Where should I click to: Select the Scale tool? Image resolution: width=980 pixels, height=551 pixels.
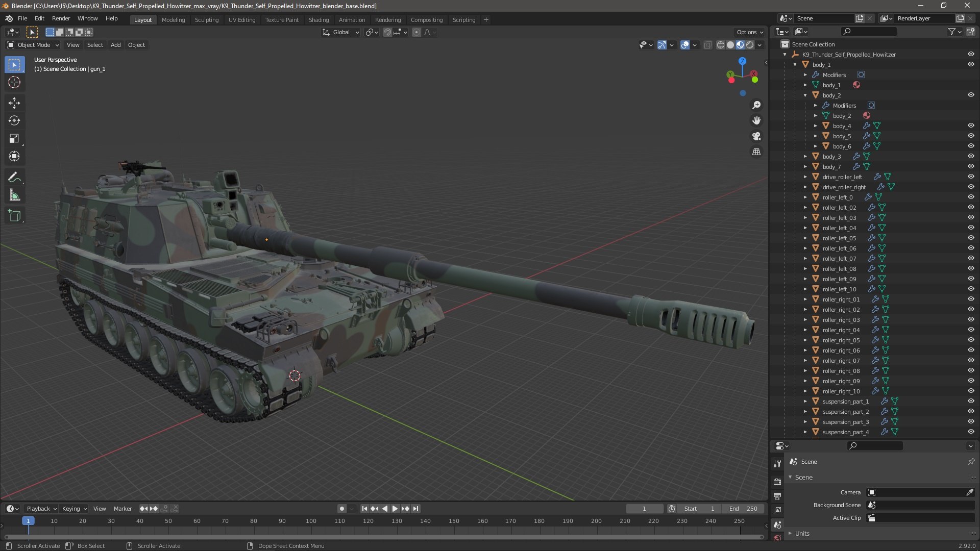tap(14, 139)
